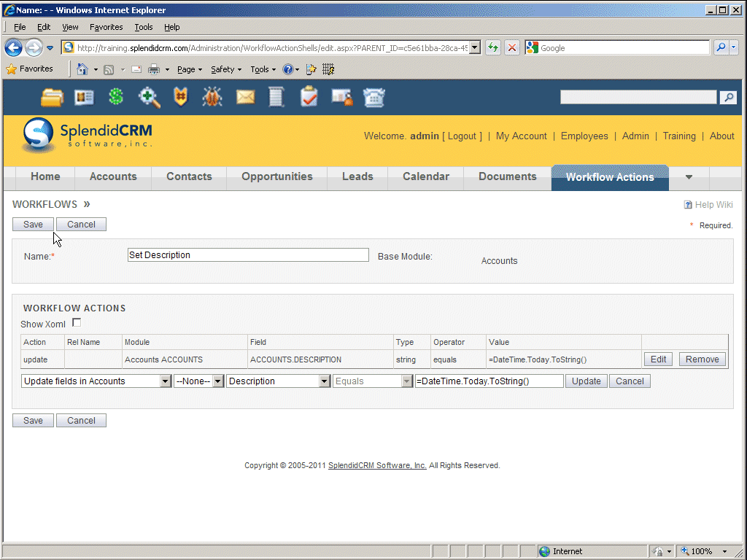Viewport: 747px width, 560px height.
Task: Switch to the Opportunities tab
Action: (x=276, y=176)
